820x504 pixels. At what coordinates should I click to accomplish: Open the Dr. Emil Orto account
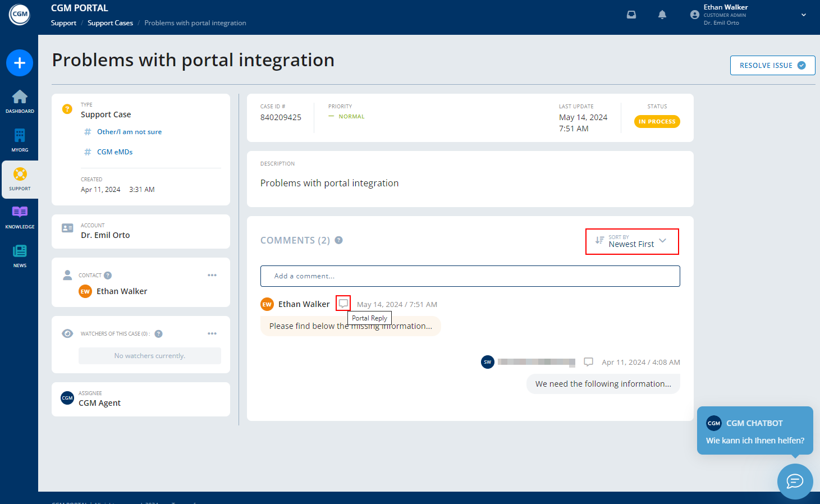(105, 235)
